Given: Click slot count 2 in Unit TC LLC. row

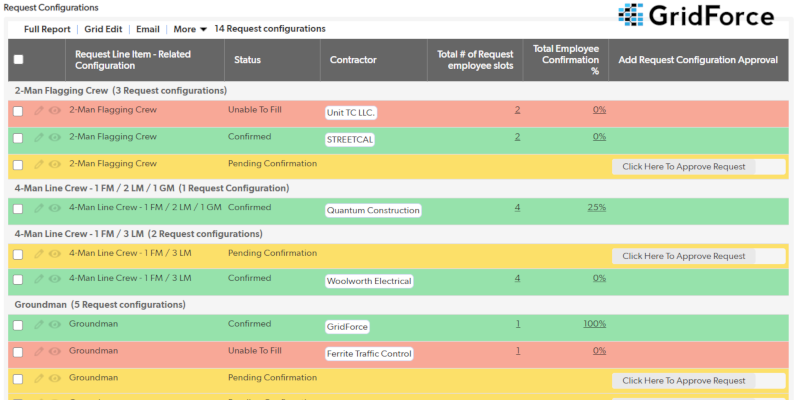Looking at the screenshot, I should 517,110.
